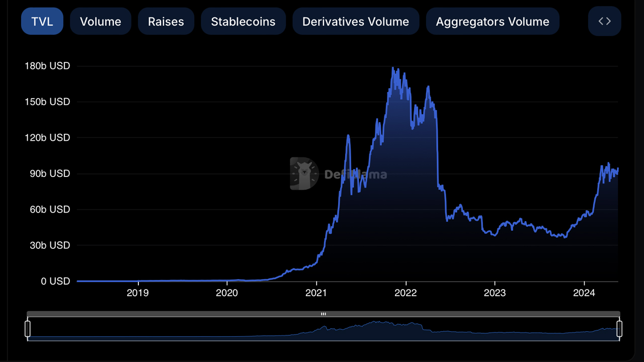Click the 2021 axis label
644x362 pixels.
[x=316, y=293]
